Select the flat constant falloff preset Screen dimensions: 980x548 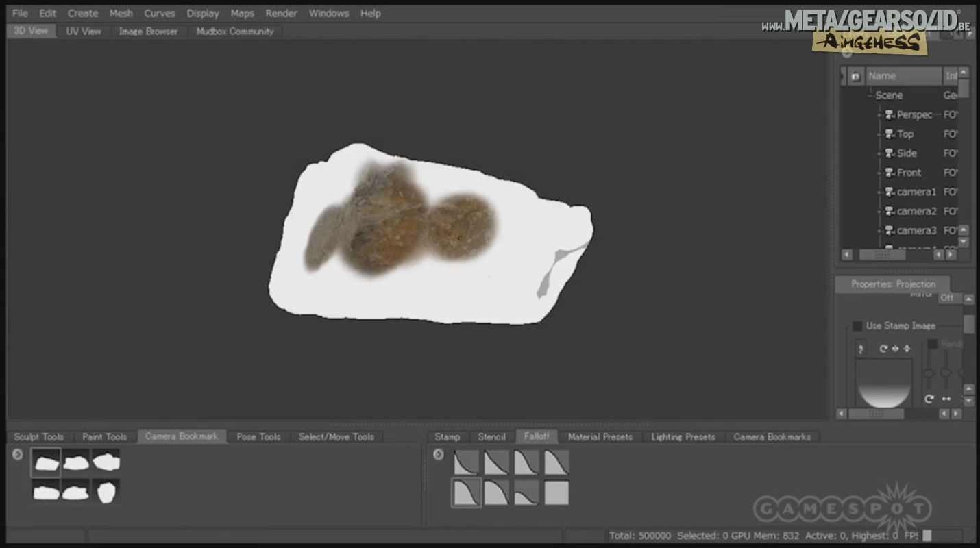556,493
